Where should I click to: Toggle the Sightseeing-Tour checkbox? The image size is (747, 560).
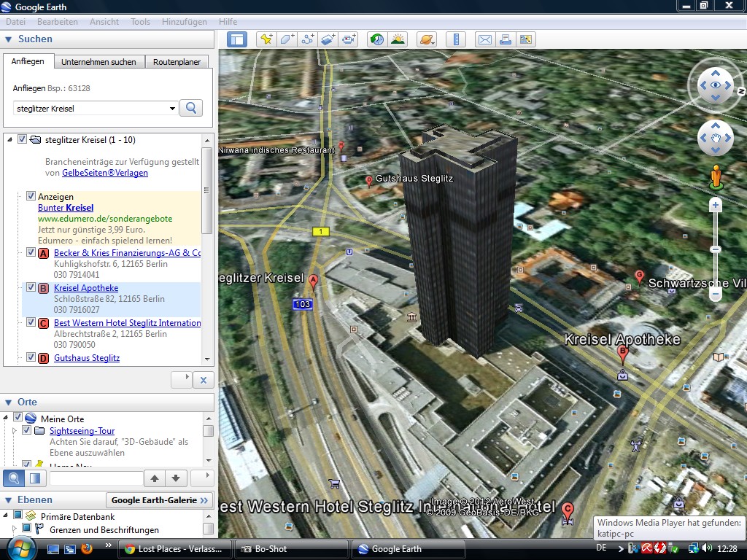point(27,430)
